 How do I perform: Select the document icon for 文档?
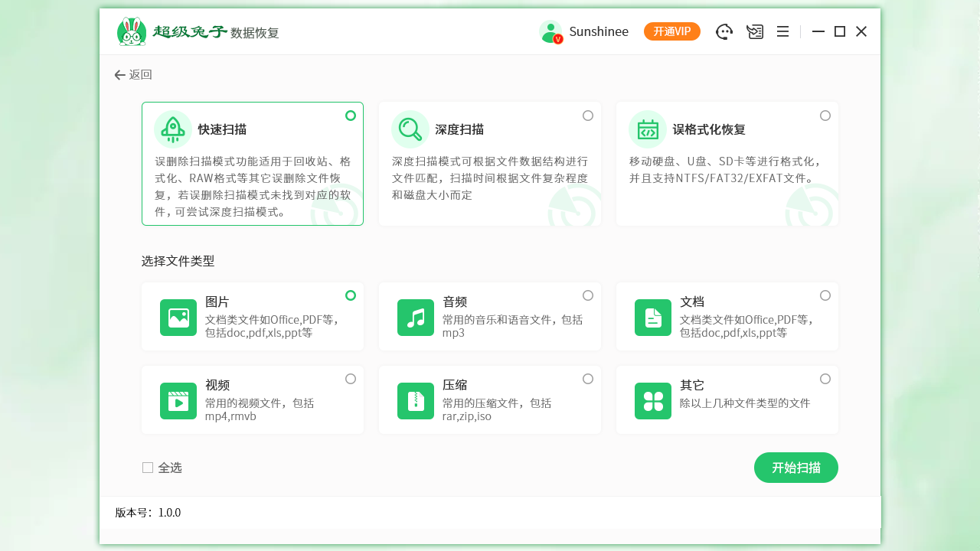(652, 317)
